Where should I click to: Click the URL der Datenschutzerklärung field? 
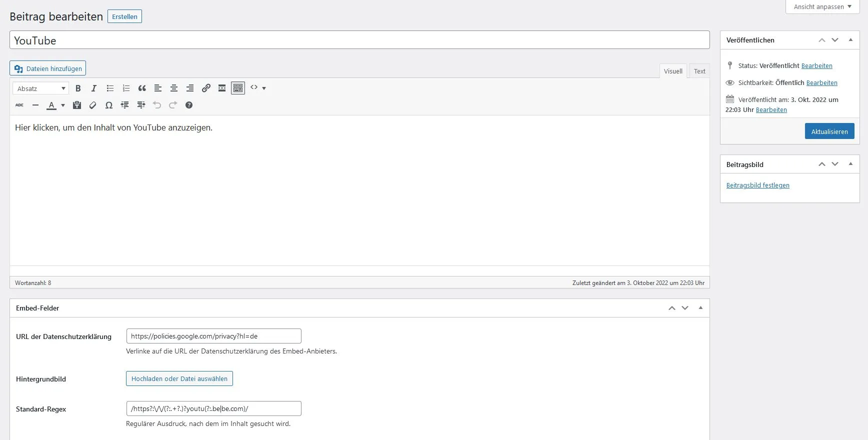[x=213, y=336]
